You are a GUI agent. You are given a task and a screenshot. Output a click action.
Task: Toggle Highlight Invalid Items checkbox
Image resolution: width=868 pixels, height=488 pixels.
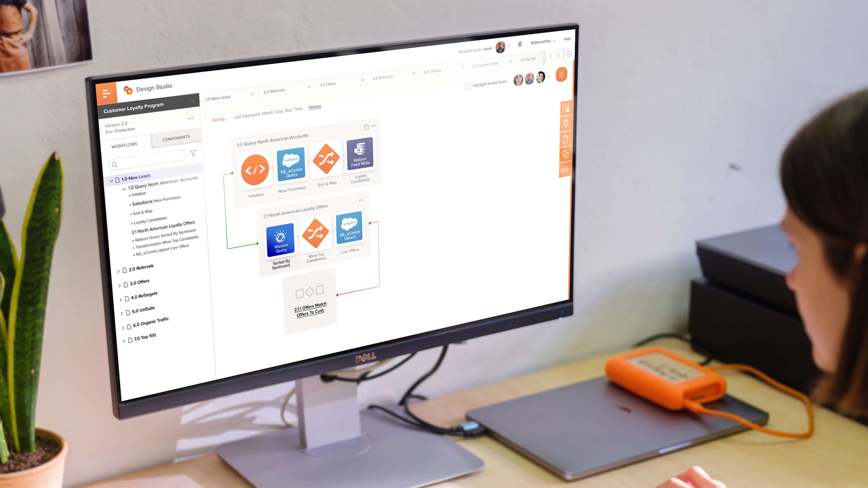[x=468, y=83]
